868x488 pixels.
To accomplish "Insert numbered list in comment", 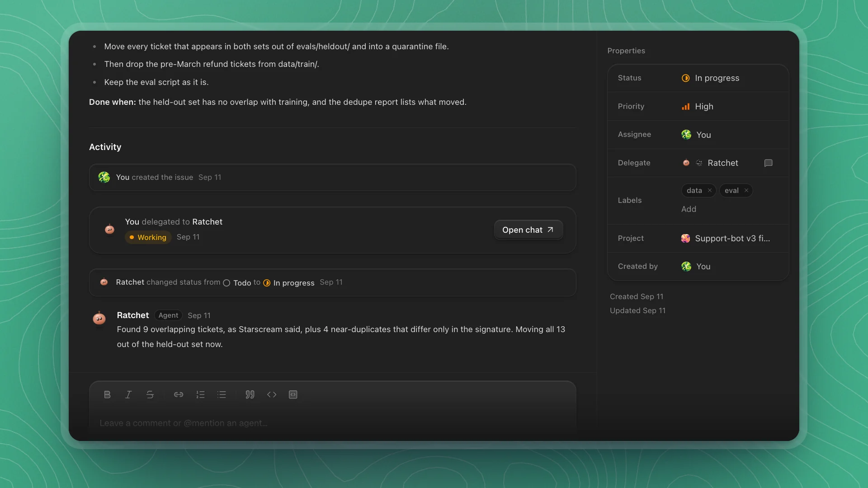I will point(200,394).
